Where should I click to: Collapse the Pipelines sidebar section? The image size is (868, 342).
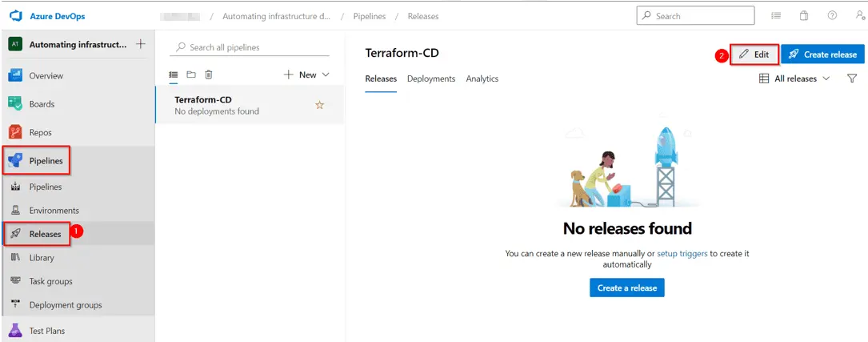coord(46,161)
